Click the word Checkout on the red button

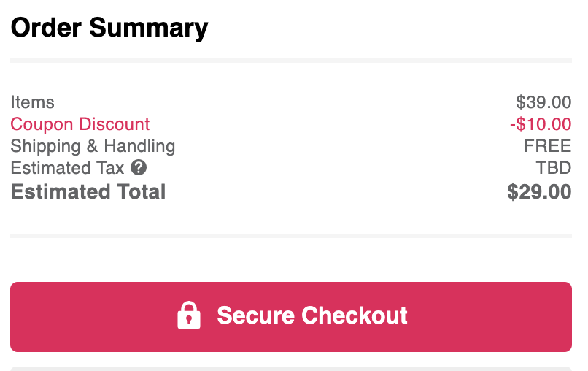click(x=355, y=315)
